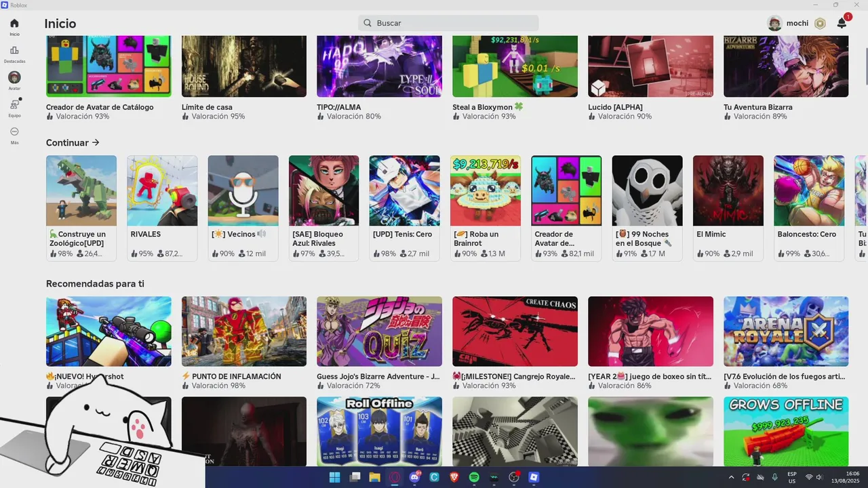Screen dimensions: 868x488
Task: Open the notifications bell
Action: pyautogui.click(x=842, y=23)
